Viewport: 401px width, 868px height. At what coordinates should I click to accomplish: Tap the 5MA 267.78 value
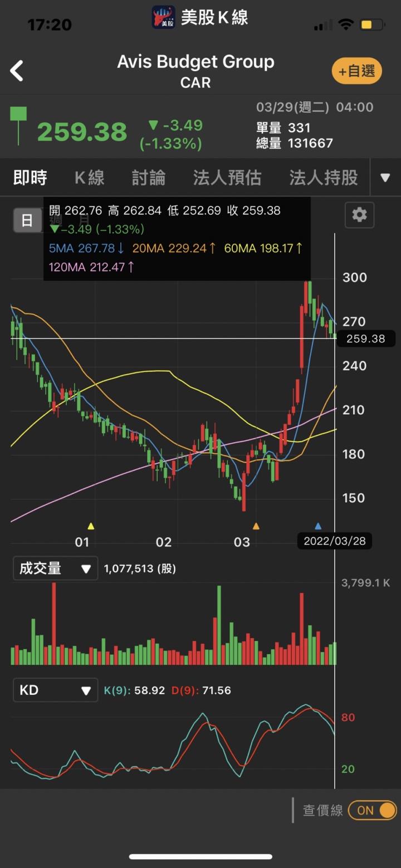pyautogui.click(x=87, y=248)
